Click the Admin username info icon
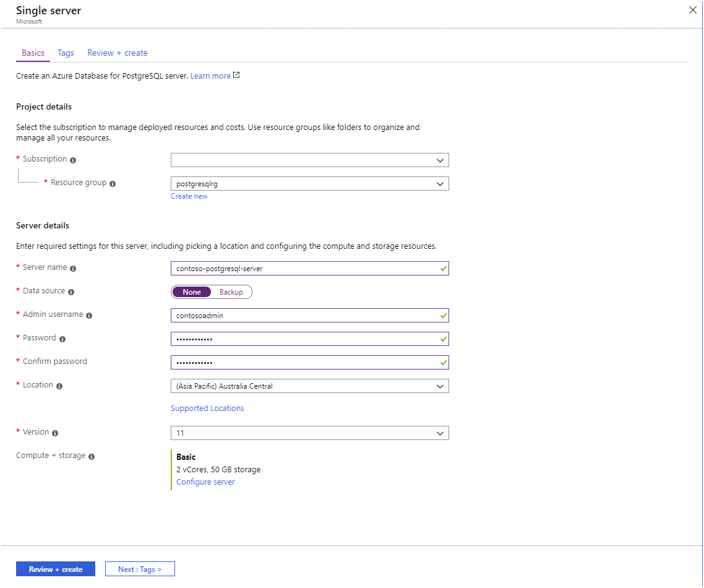Screen dimensions: 704x588 click(x=89, y=315)
